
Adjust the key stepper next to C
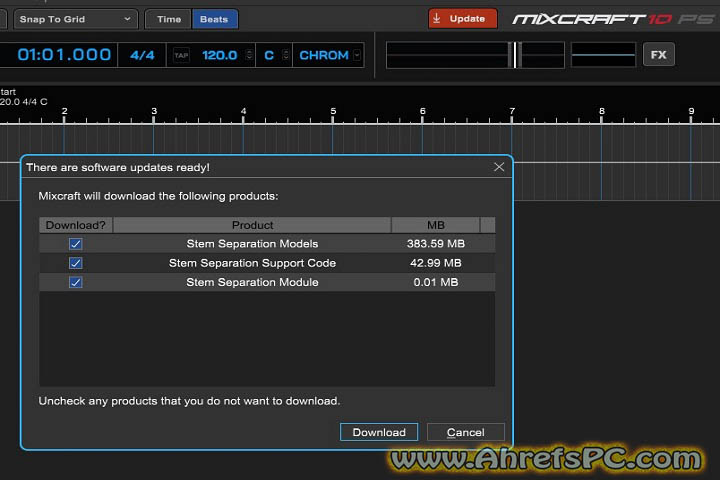tap(286, 55)
